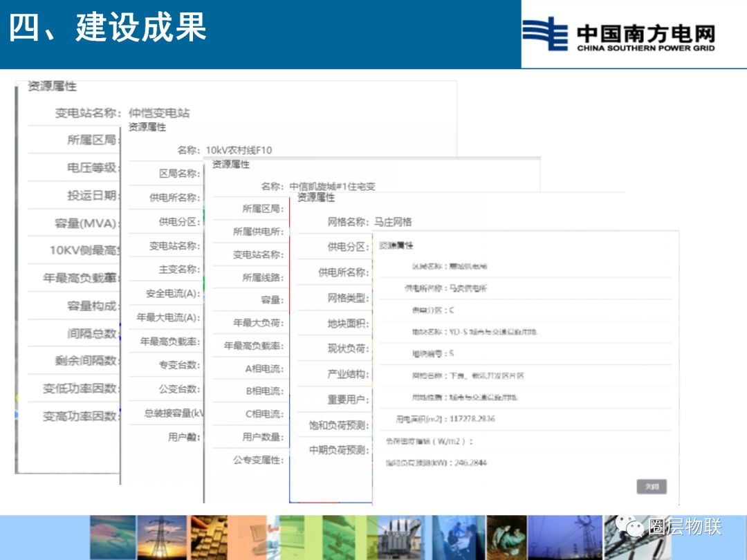Click the 区局名称 field label
747x560 pixels.
(180, 174)
